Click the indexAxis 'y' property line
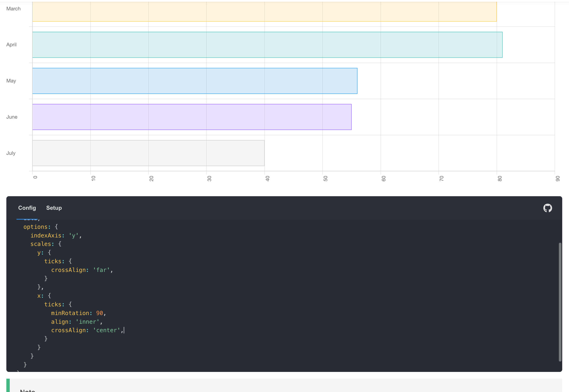This screenshot has height=392, width=569. pos(47,235)
